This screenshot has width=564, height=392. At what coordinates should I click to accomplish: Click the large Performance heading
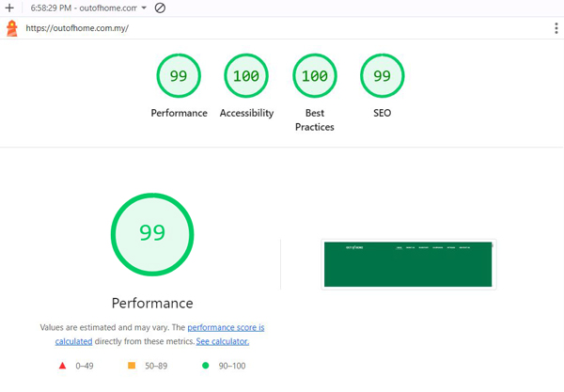[x=152, y=304]
